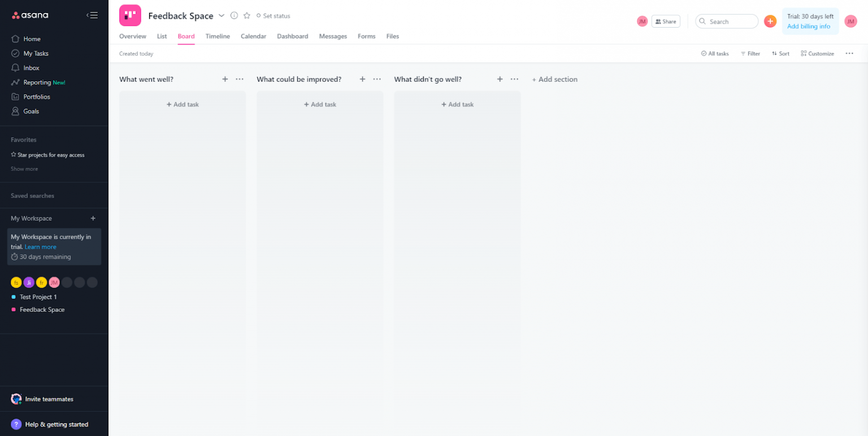
Task: Open the All tasks filter dropdown
Action: 714,53
